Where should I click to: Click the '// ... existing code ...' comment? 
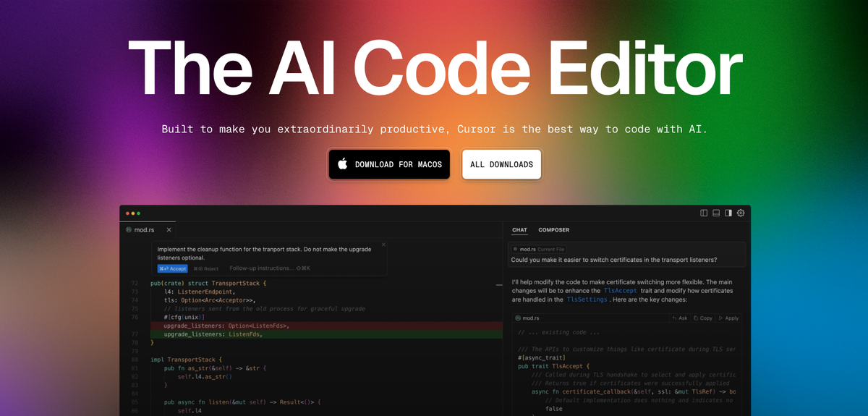click(x=559, y=332)
